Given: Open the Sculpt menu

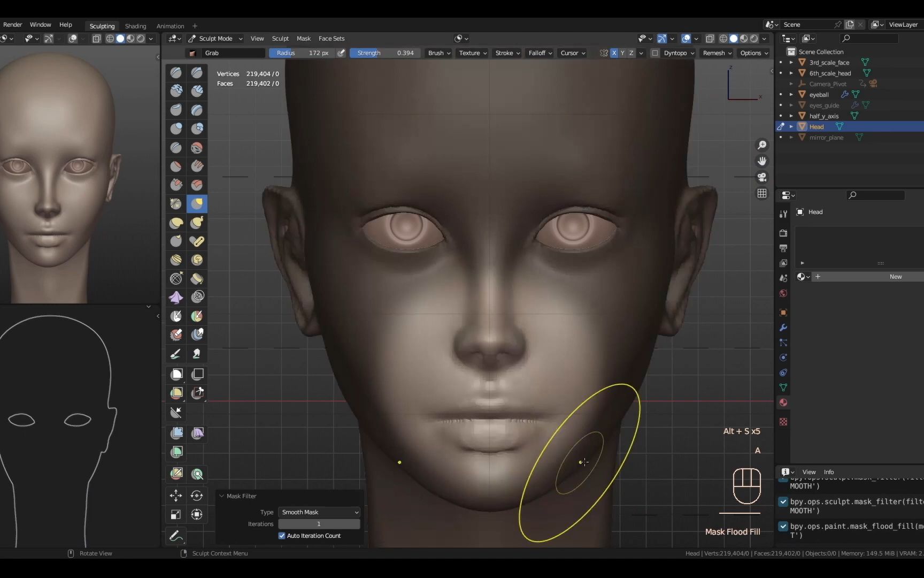Looking at the screenshot, I should pos(280,39).
